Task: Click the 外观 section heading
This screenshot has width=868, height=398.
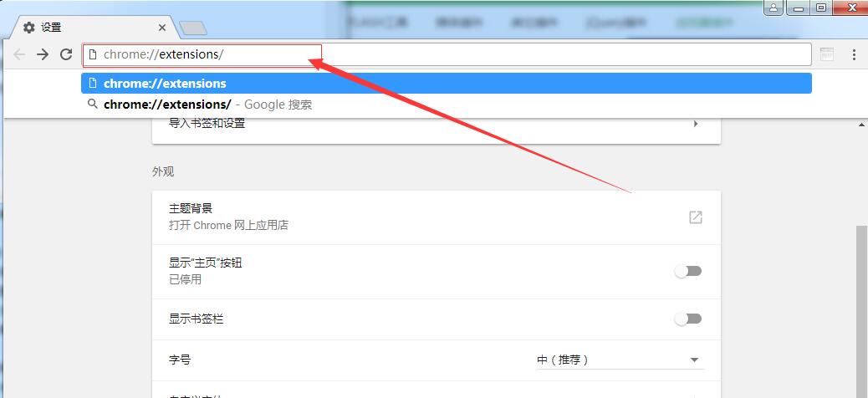Action: (x=163, y=172)
